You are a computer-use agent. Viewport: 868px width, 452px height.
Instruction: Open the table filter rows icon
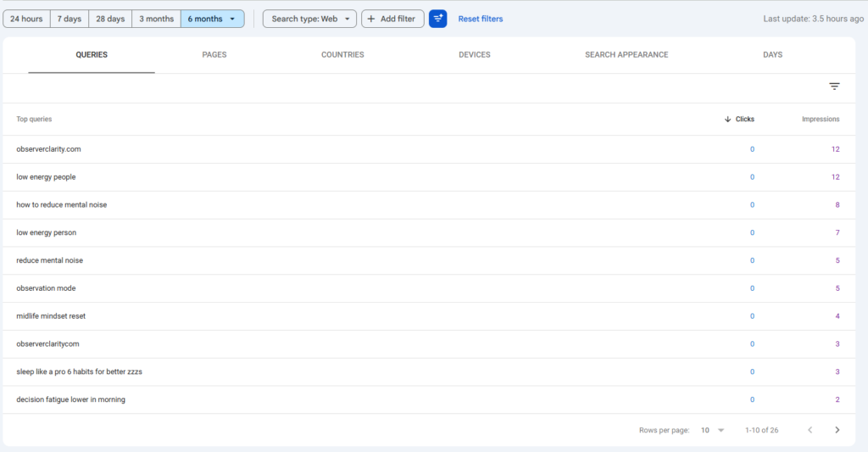point(834,86)
